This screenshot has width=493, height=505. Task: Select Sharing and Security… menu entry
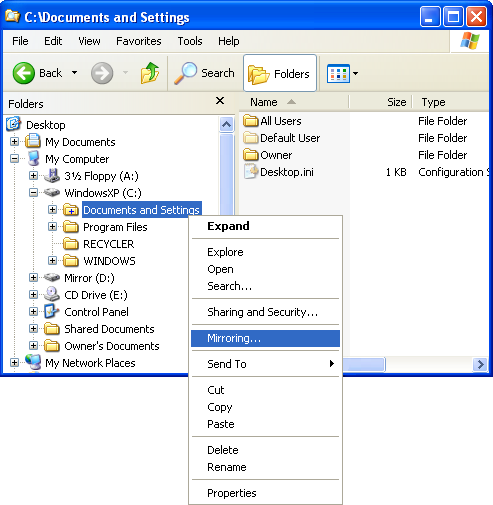click(265, 312)
